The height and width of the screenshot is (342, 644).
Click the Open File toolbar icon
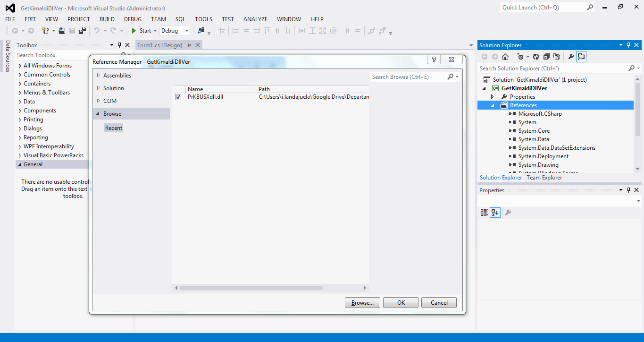[62, 31]
